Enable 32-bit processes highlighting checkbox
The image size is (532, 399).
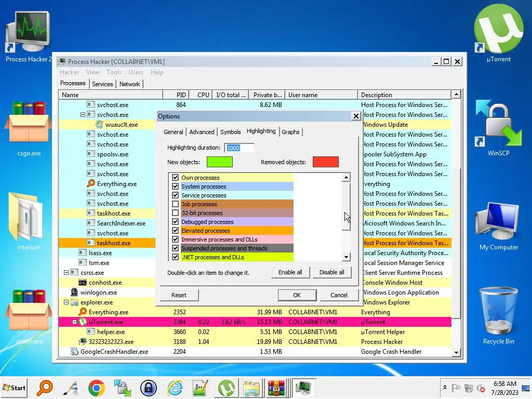pyautogui.click(x=175, y=212)
